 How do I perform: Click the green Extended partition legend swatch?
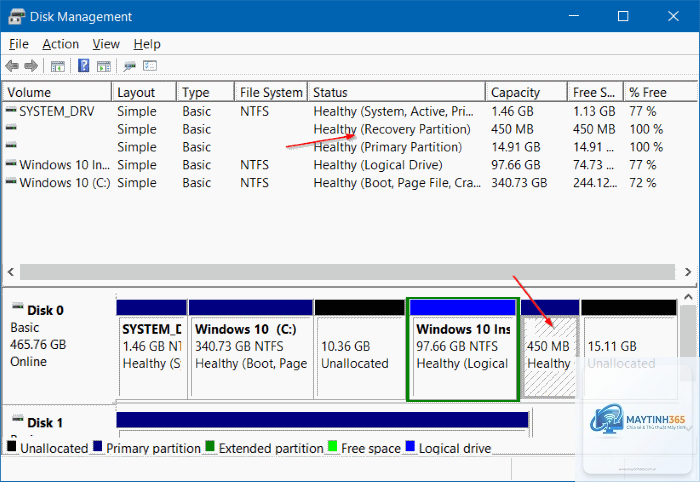tap(210, 446)
